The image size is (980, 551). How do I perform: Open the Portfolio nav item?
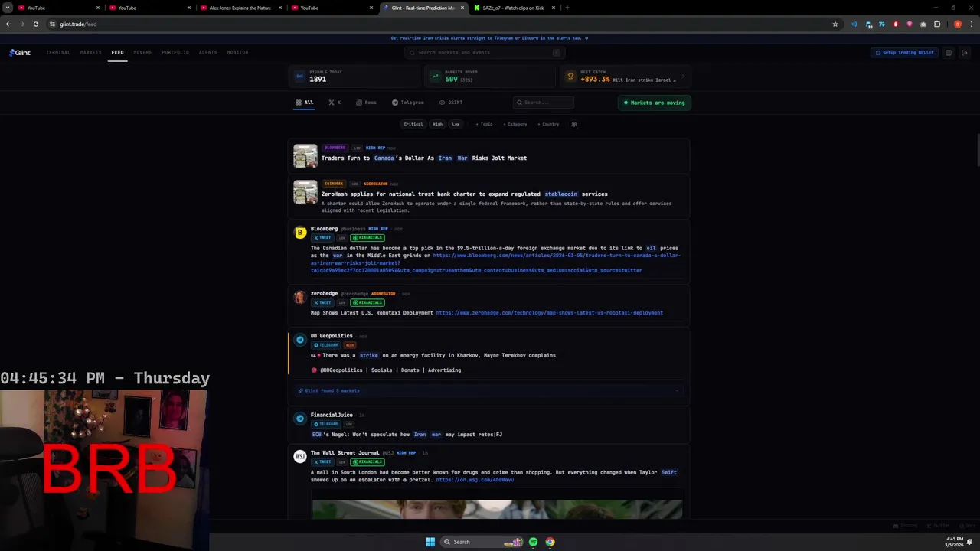click(175, 53)
